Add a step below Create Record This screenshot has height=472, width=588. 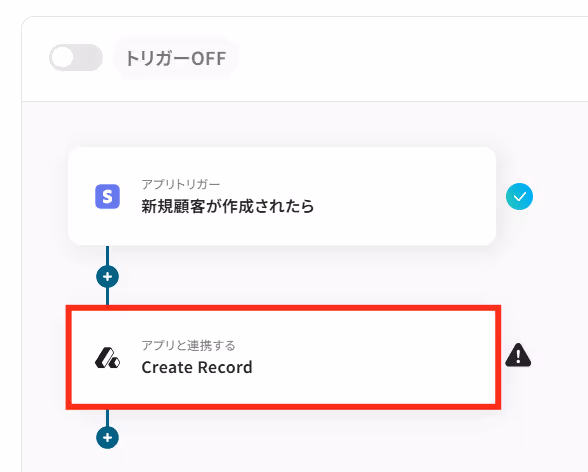[x=108, y=438]
